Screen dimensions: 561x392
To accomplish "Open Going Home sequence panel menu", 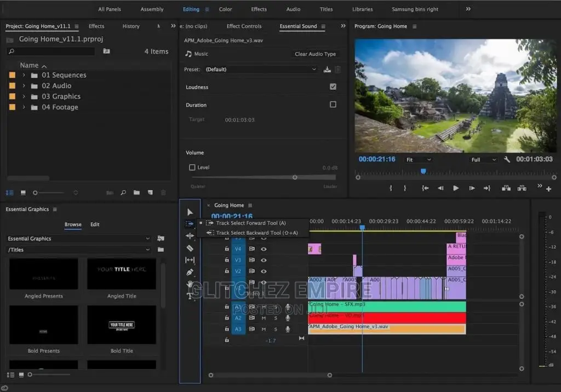I will (250, 205).
